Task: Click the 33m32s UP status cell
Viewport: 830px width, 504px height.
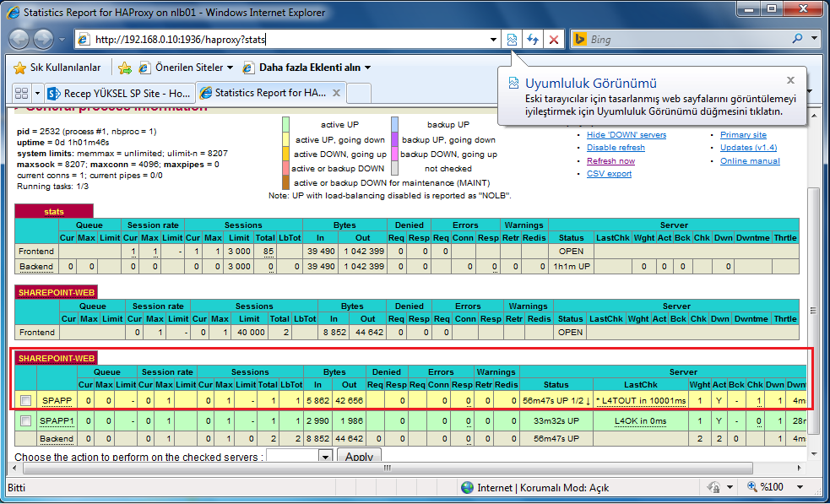Action: (x=556, y=421)
